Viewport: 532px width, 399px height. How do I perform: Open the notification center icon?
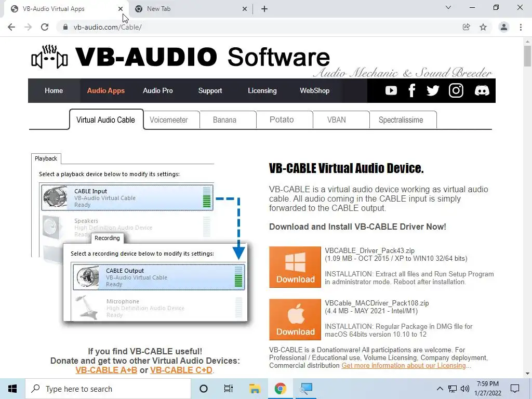pos(515,389)
